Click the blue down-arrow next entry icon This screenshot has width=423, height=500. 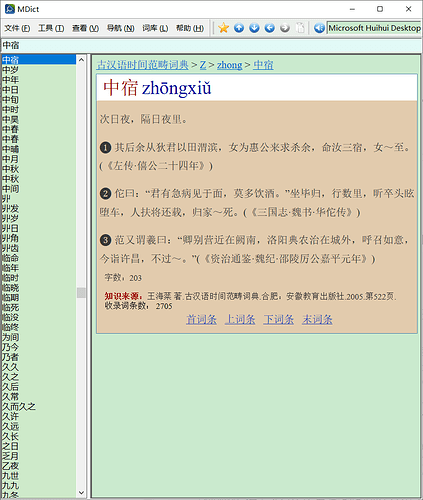254,28
